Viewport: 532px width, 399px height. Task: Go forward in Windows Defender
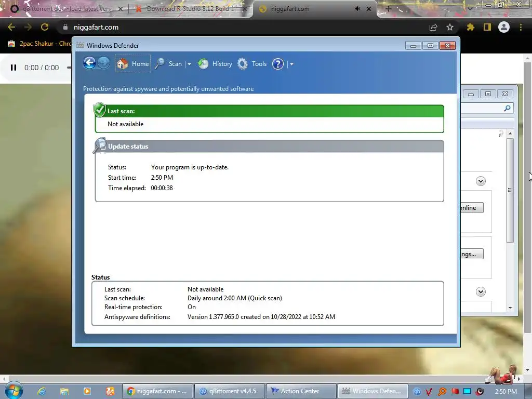tap(104, 63)
